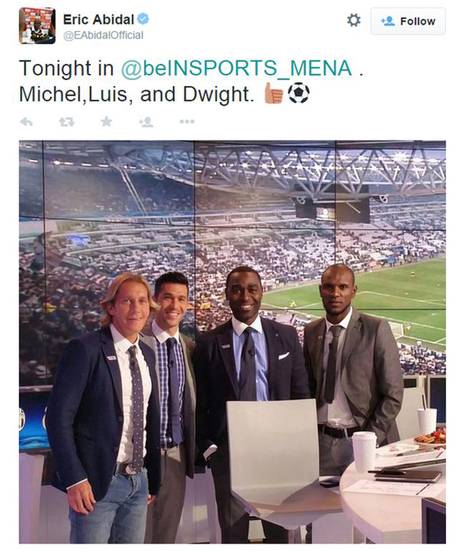The width and height of the screenshot is (460, 554).
Task: Click the soccer ball emoji
Action: (x=299, y=93)
